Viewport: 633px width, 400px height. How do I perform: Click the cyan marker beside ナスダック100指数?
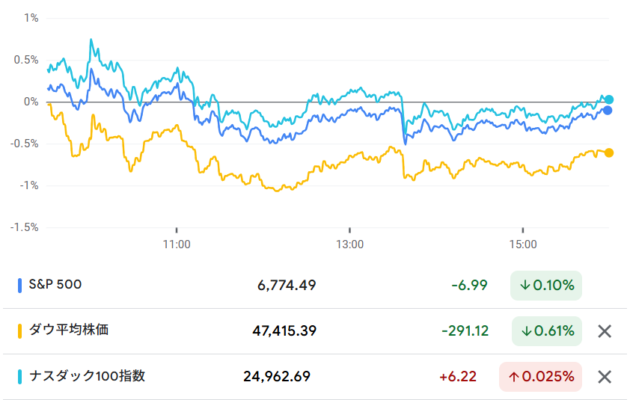coord(21,377)
